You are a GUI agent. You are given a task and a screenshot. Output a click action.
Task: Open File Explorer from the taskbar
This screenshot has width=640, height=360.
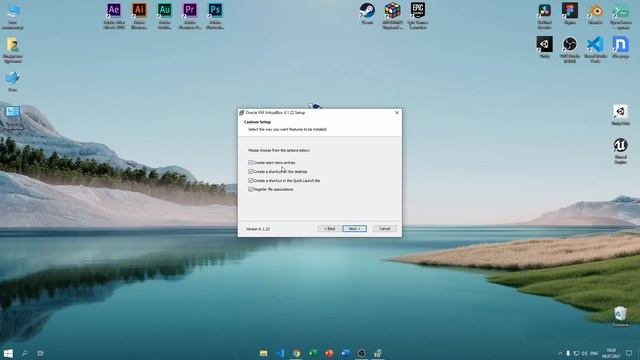pos(264,353)
